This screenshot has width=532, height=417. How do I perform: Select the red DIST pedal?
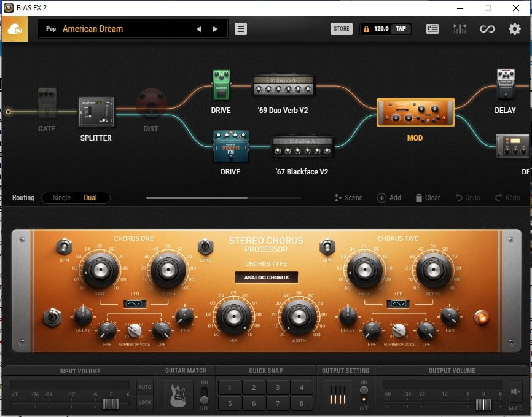[x=151, y=103]
